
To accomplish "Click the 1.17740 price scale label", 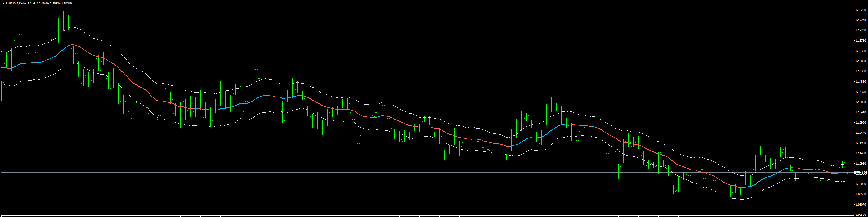I will (x=861, y=20).
